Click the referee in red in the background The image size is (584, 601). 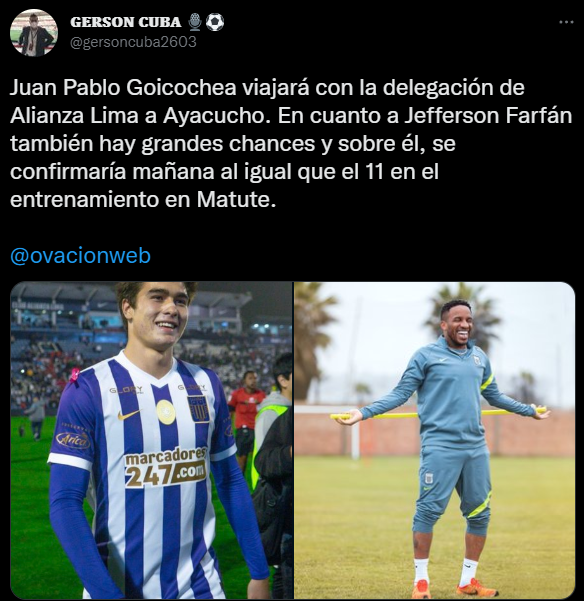coord(245,412)
